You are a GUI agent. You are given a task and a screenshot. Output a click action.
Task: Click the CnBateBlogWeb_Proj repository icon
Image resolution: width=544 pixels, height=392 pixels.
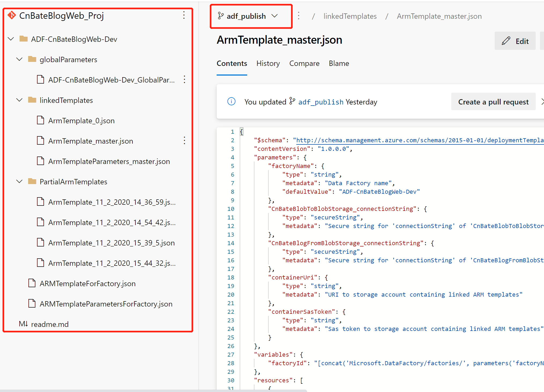[x=12, y=15]
